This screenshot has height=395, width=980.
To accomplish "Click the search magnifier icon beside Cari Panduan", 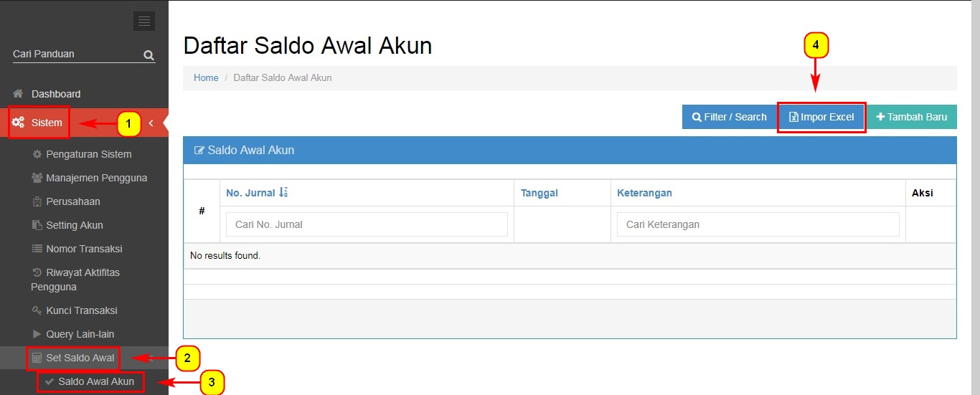I will click(149, 54).
